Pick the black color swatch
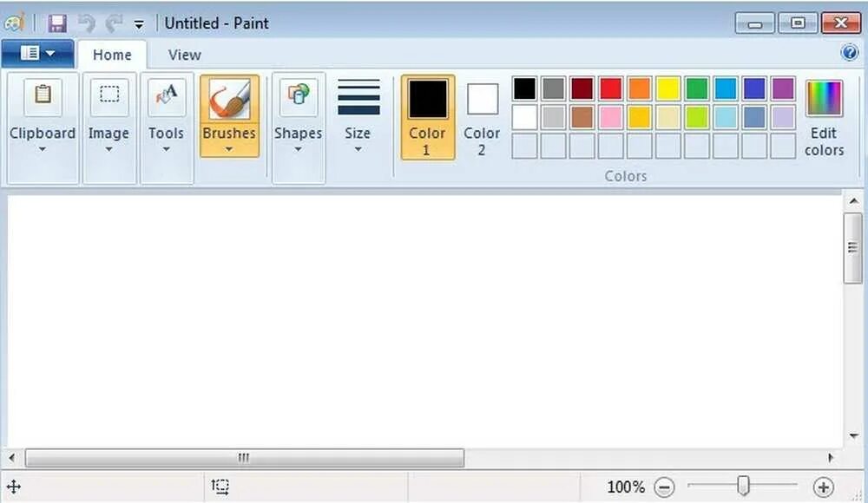The height and width of the screenshot is (503, 868). 524,88
